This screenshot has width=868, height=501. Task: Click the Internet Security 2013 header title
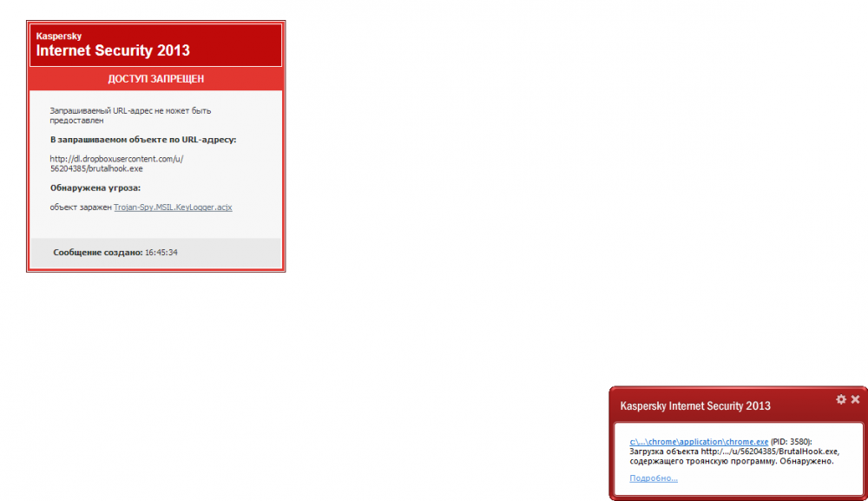click(113, 50)
